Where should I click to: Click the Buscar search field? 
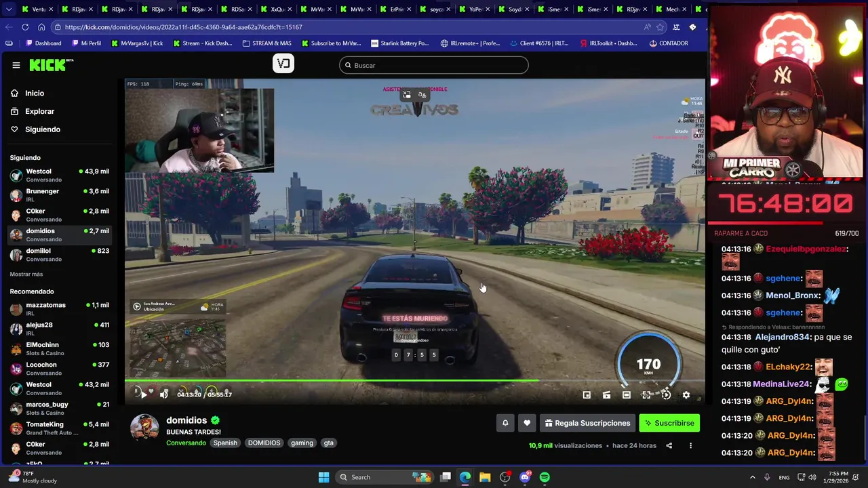point(434,65)
